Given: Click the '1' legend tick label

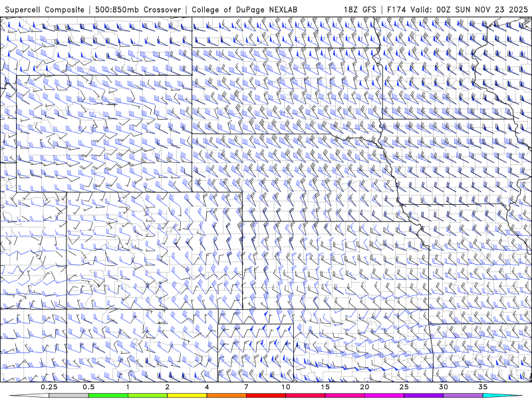Looking at the screenshot, I should point(128,387).
